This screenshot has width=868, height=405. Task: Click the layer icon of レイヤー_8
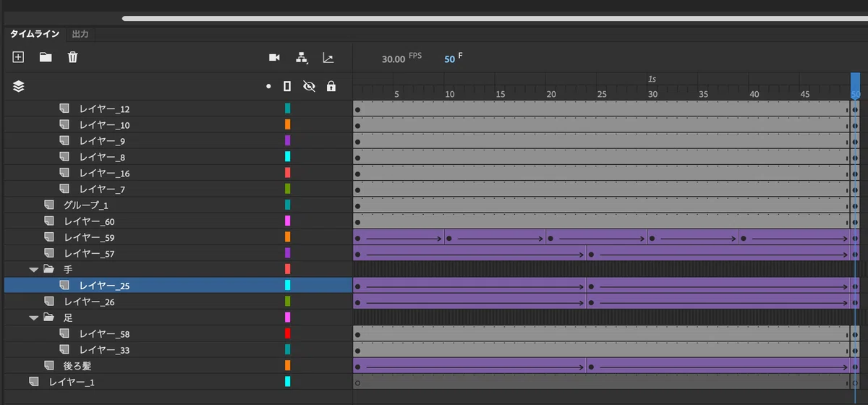[x=64, y=156]
